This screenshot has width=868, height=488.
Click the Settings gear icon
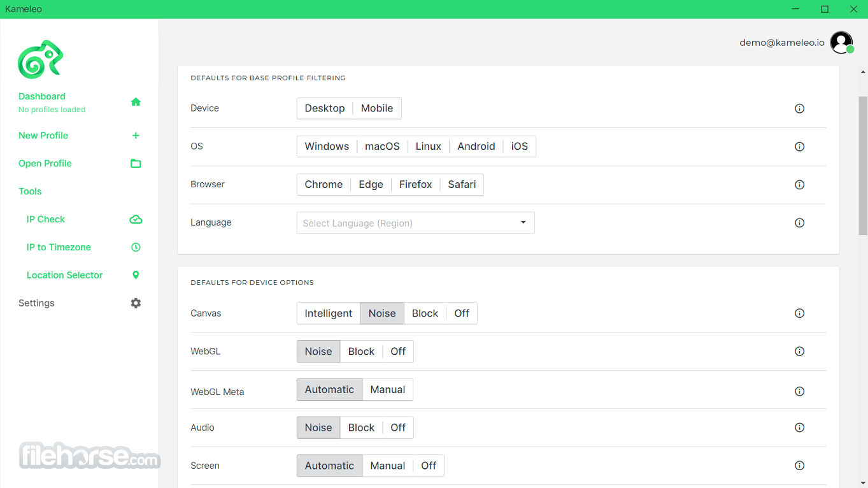click(x=136, y=303)
